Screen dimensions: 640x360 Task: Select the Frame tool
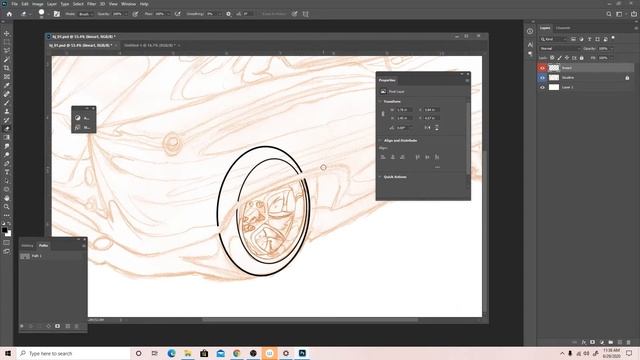coord(7,76)
